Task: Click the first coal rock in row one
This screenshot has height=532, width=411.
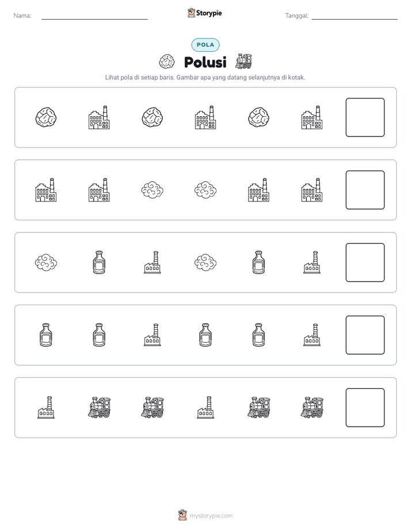Action: 46,117
